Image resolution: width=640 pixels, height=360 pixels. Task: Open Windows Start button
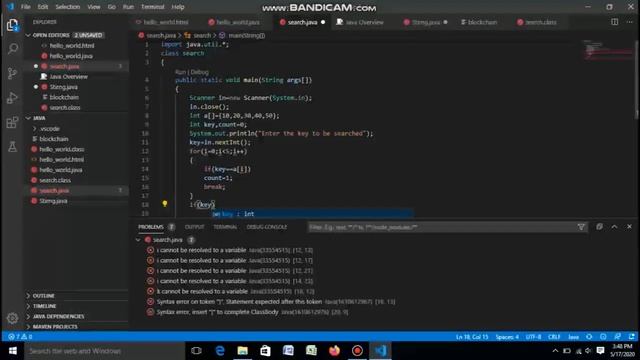pos(12,351)
